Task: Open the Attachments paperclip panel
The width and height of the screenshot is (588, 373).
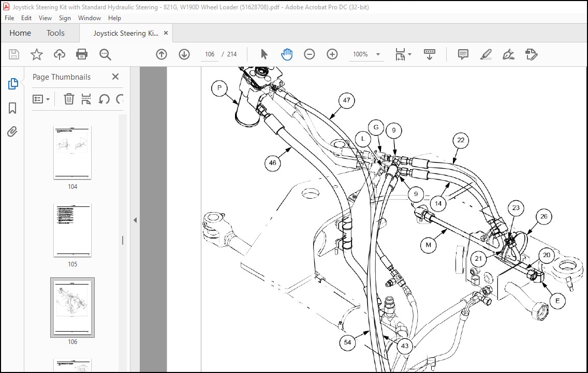Action: [12, 131]
